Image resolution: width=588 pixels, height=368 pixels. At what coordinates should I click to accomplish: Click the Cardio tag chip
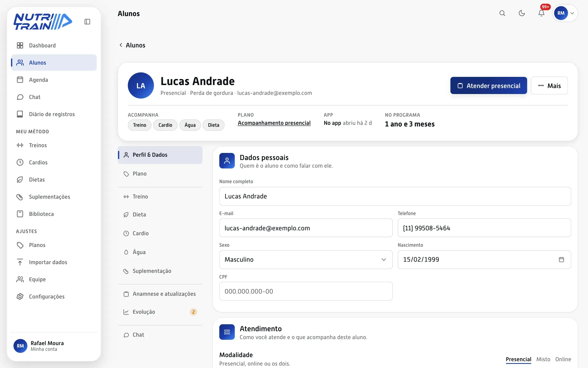pyautogui.click(x=165, y=125)
